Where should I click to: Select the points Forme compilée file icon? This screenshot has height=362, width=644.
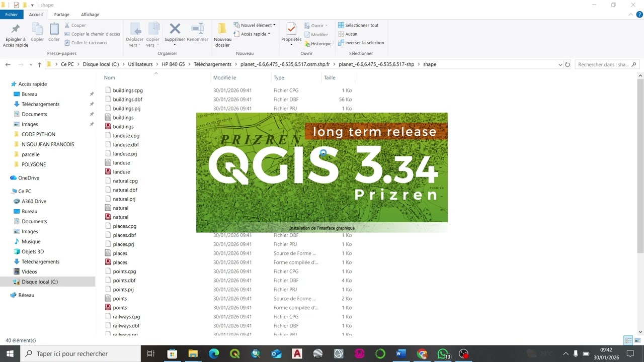108,308
